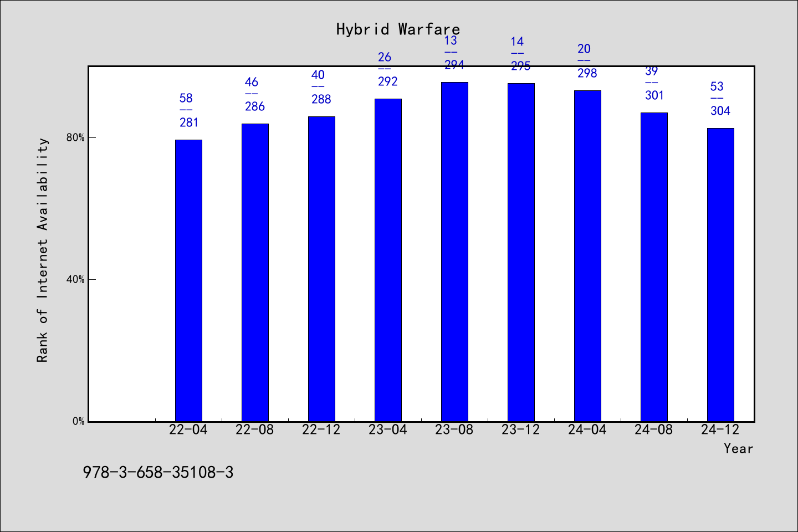This screenshot has width=798, height=532.
Task: Click the 24-12 x-axis label
Action: (x=720, y=429)
